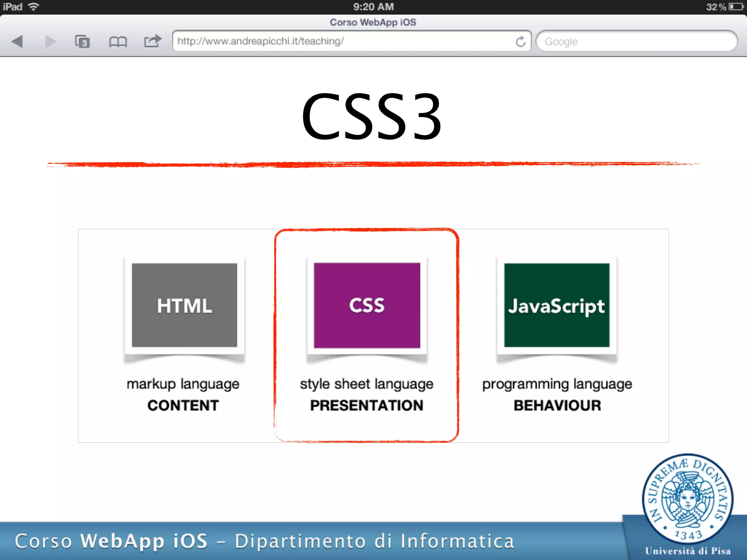Click the CSS3 slide heading

372,116
